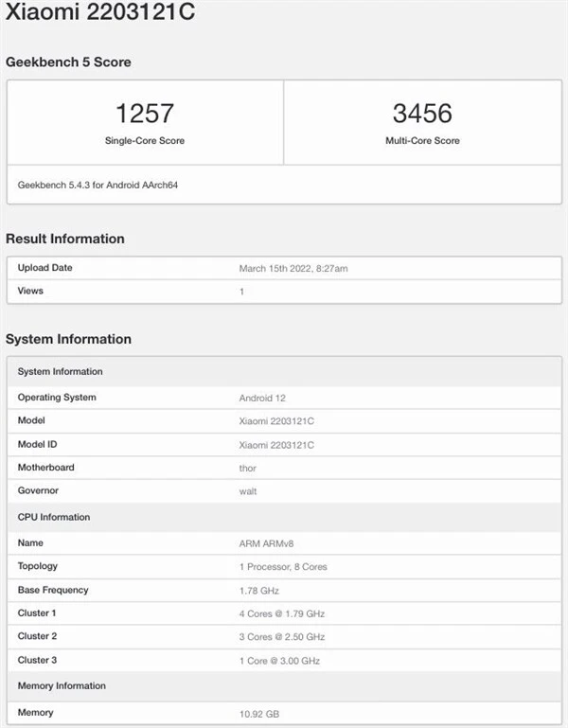Select the Governor value walt

click(248, 491)
